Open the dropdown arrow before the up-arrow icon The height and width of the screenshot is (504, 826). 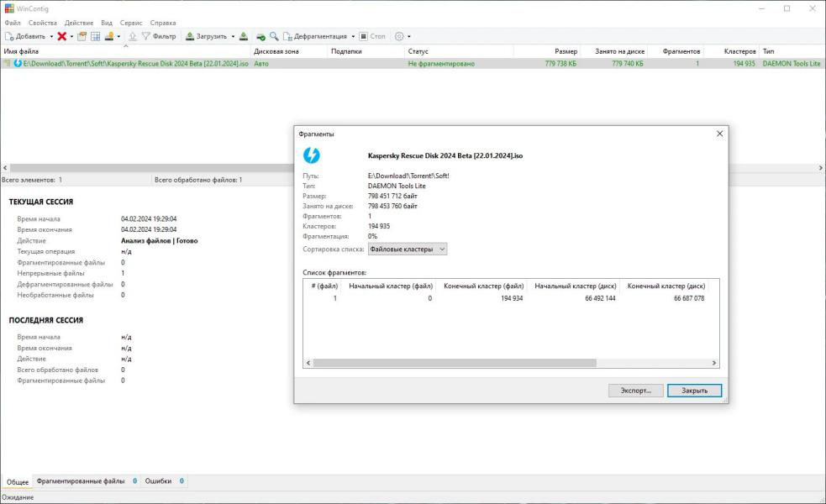118,37
